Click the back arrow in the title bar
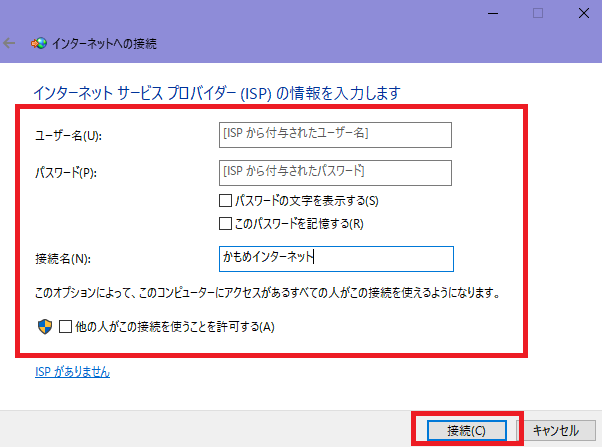Viewport: 602px width, 447px height. click(x=9, y=43)
